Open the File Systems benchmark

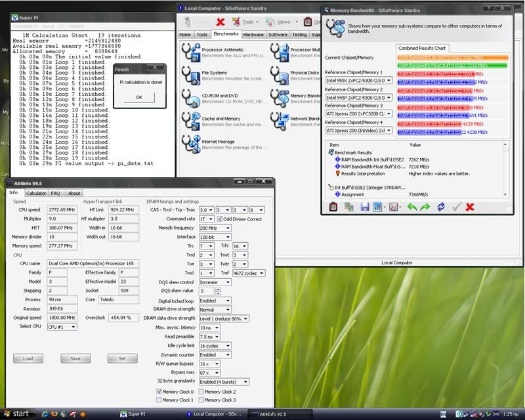[190, 74]
